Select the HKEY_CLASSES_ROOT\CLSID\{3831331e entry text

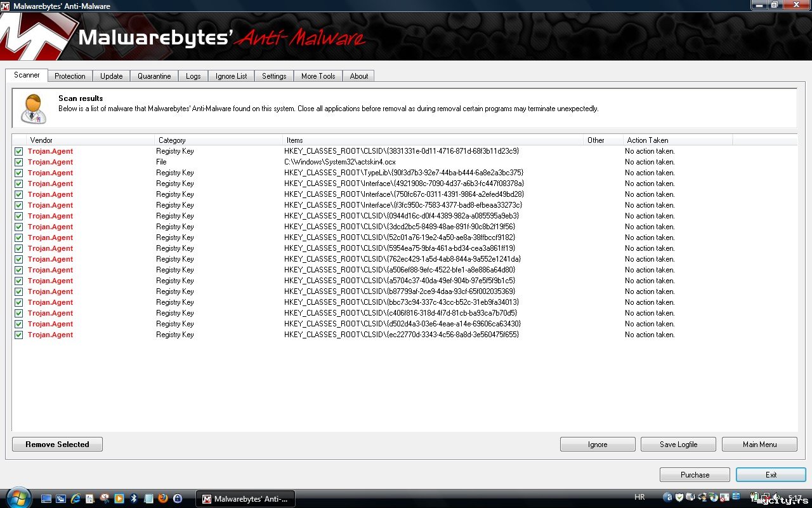[x=402, y=151]
